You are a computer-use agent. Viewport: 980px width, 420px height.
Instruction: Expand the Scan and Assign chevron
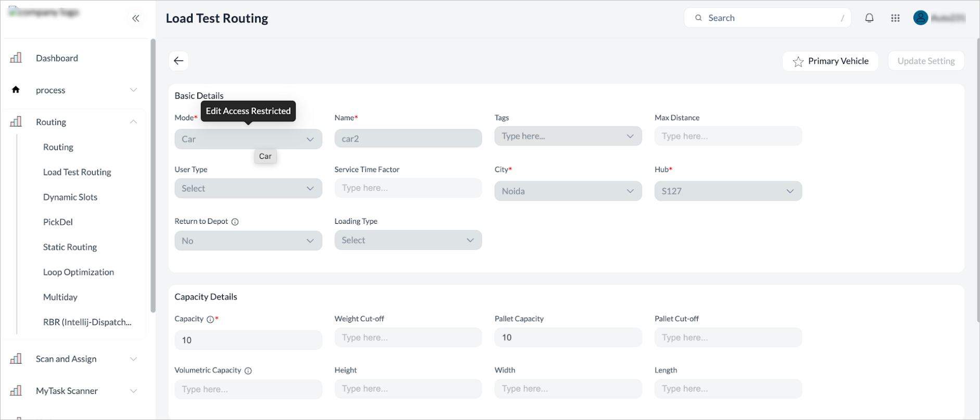coord(133,359)
